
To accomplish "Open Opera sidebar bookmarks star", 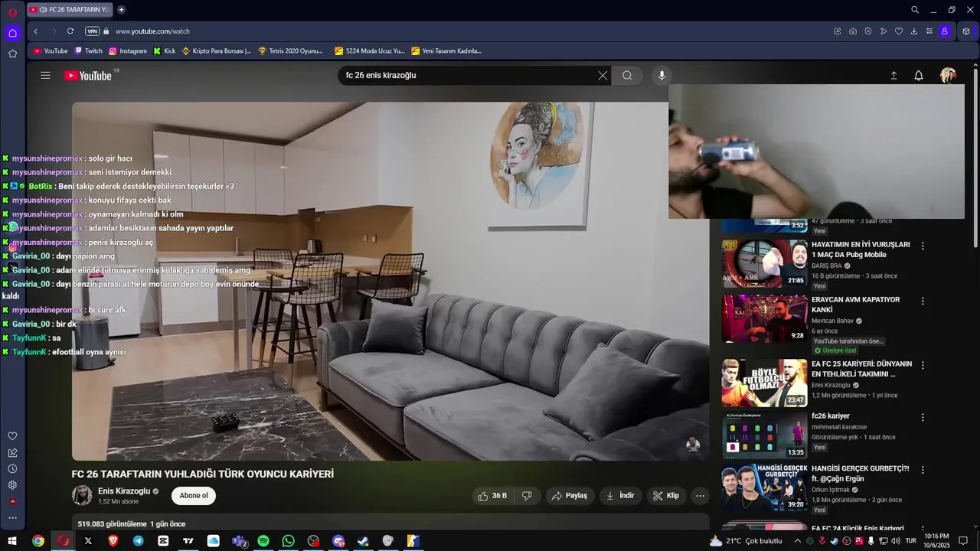I will [12, 54].
